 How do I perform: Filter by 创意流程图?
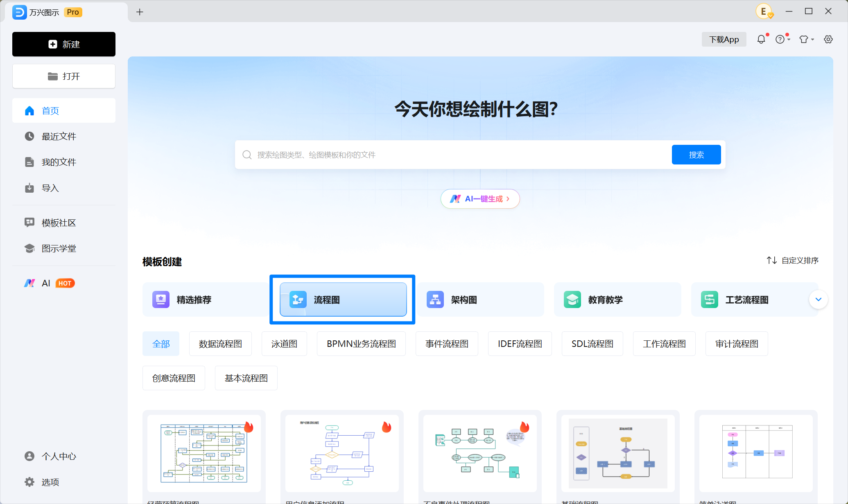pyautogui.click(x=174, y=378)
